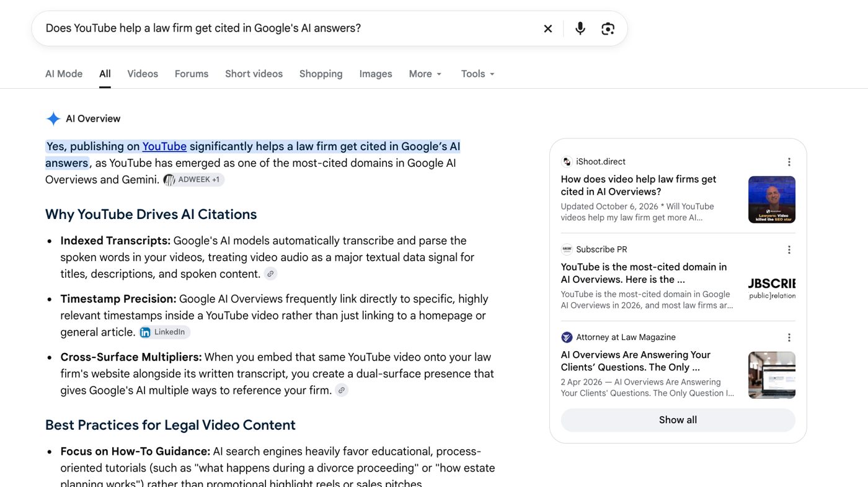Click the "Cross-Surface Multipliers:" bullet label

point(131,357)
